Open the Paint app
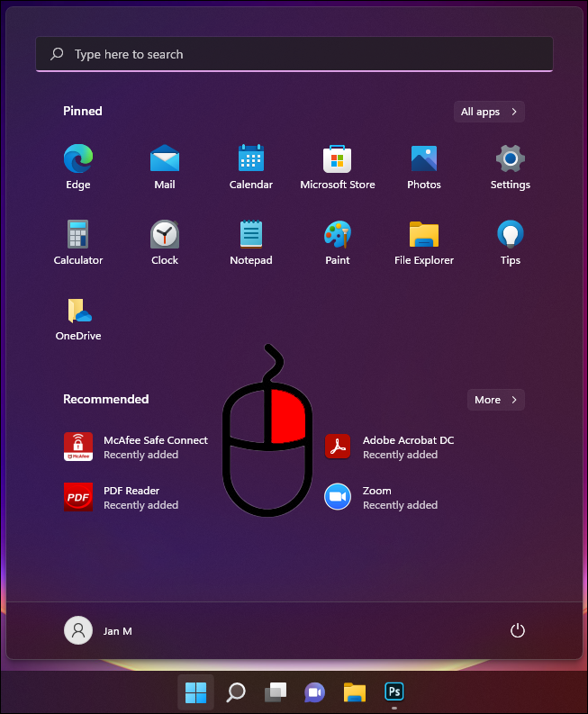 pyautogui.click(x=338, y=242)
